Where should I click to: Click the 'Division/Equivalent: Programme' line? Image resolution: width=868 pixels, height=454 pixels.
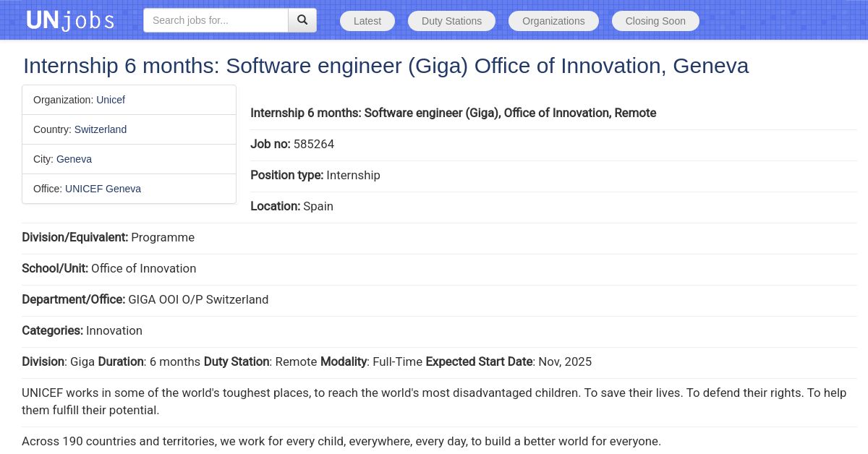(x=108, y=237)
